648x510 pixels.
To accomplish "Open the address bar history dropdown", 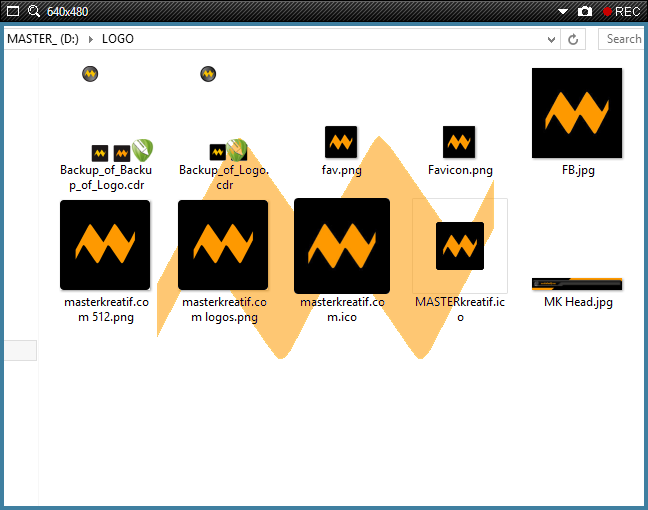I will click(x=551, y=40).
